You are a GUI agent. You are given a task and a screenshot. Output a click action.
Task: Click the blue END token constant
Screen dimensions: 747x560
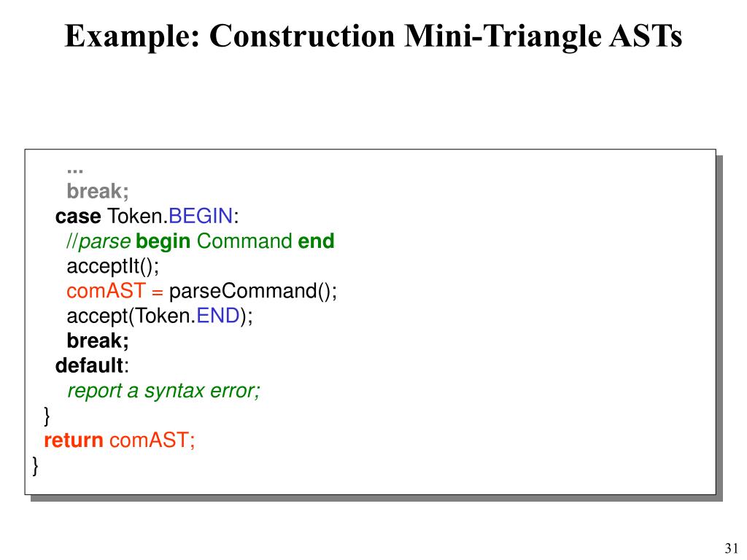[217, 316]
